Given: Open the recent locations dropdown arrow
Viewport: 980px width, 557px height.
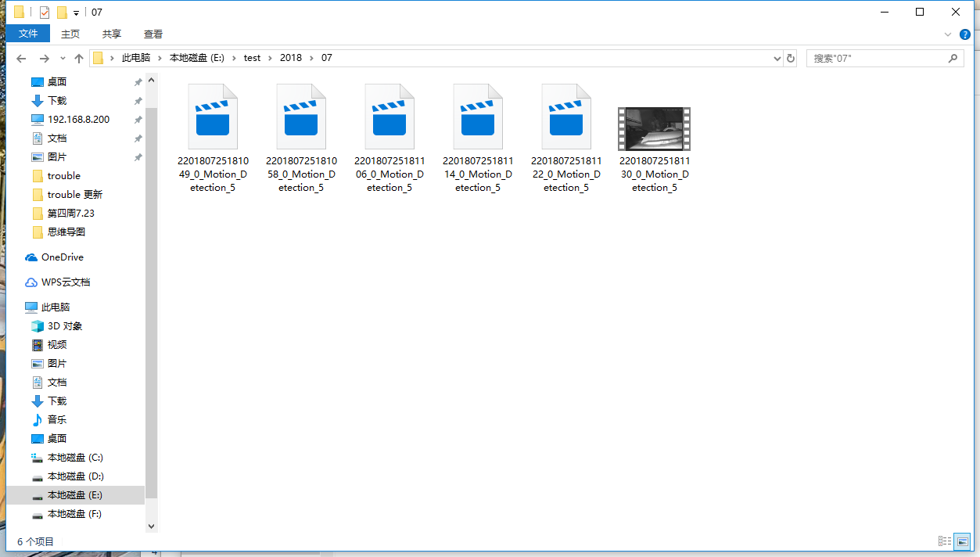Looking at the screenshot, I should tap(61, 59).
